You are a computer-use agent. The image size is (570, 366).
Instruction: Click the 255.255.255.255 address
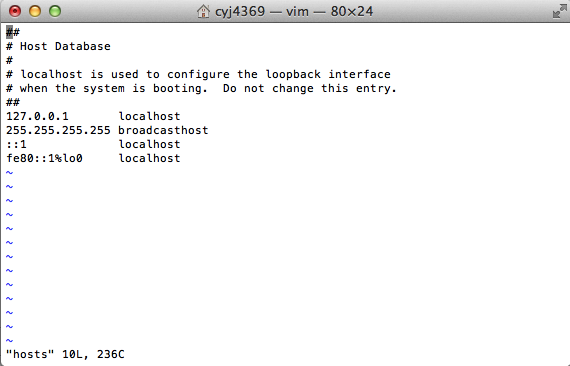[58, 130]
